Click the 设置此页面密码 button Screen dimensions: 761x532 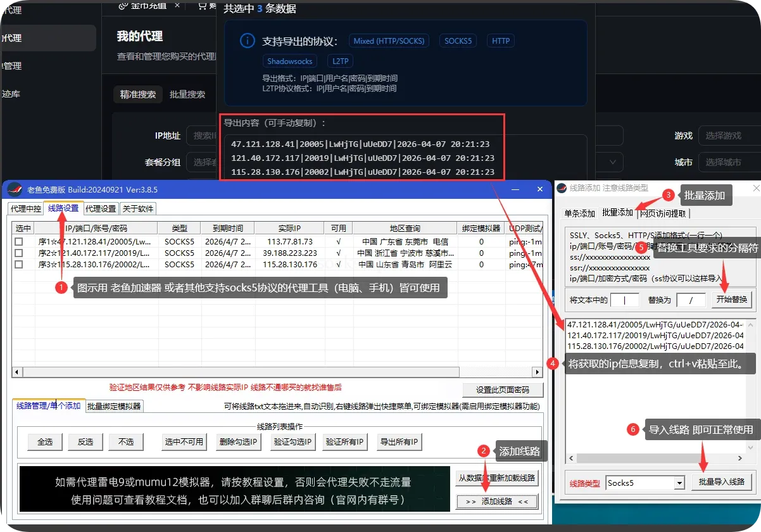tap(503, 390)
